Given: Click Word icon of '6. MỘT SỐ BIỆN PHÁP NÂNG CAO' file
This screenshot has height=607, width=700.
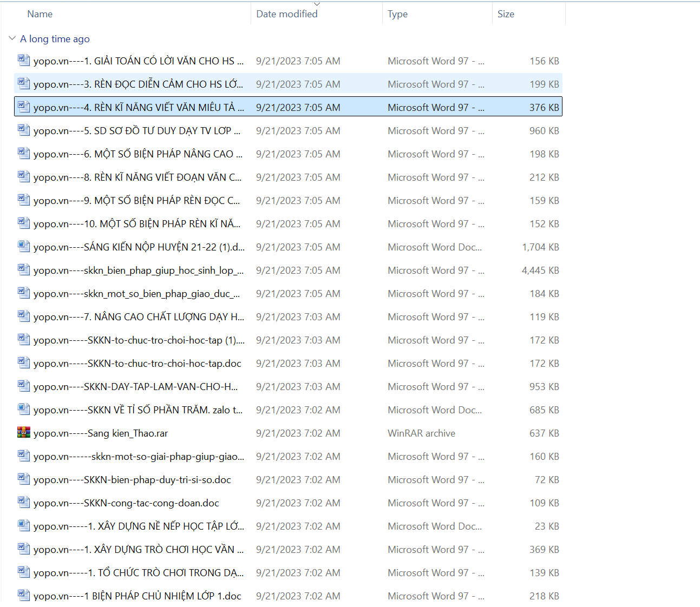Looking at the screenshot, I should [x=23, y=153].
